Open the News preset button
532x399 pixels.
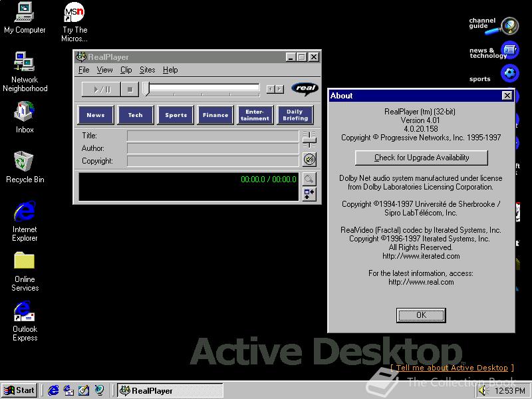tap(96, 115)
